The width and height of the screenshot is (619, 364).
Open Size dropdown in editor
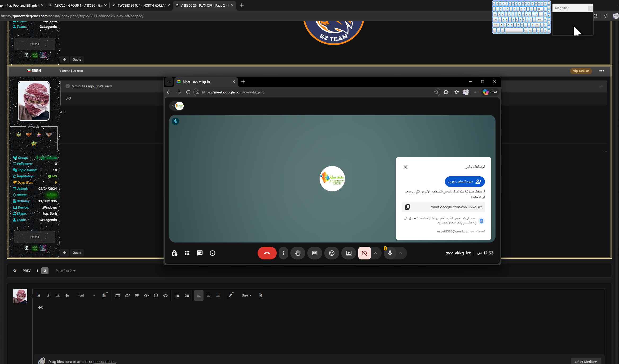(x=246, y=295)
